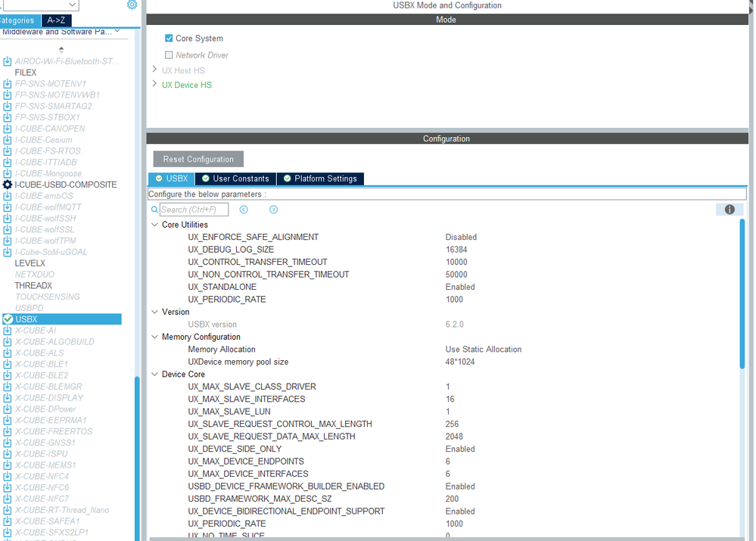Click the UX_MAX_SLAVE_INTERFACES value 16

(450, 400)
